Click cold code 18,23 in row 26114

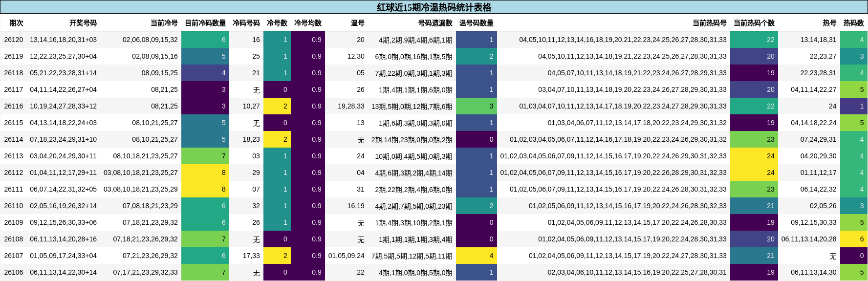click(x=251, y=139)
